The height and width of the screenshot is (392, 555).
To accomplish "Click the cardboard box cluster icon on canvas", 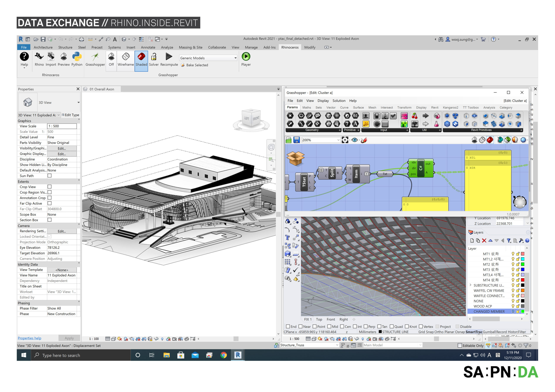I will tap(295, 159).
